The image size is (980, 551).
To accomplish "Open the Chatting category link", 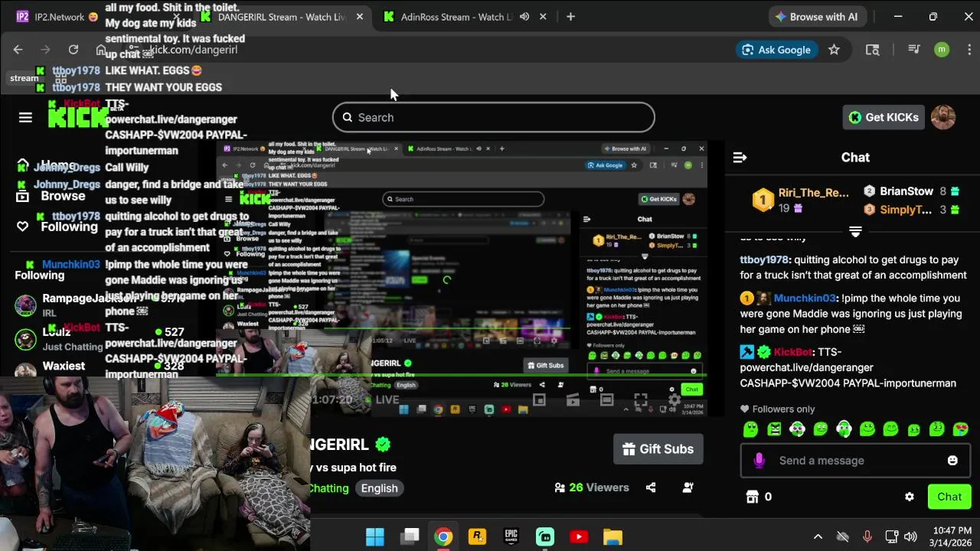I will click(x=328, y=488).
